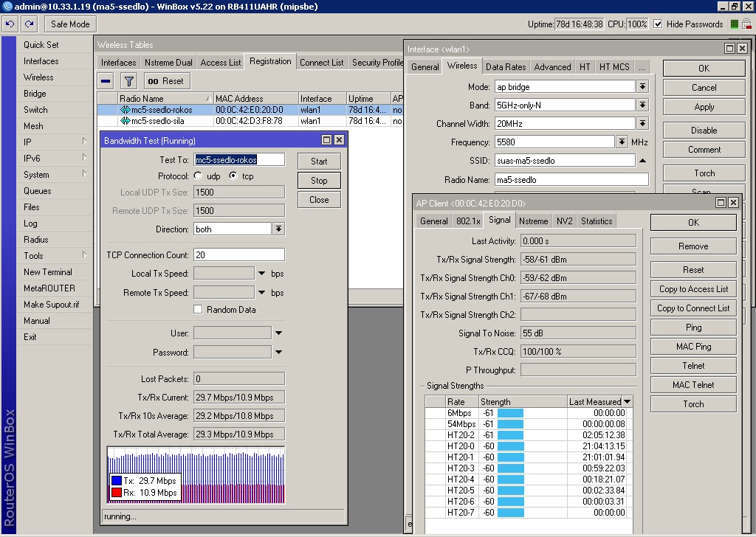This screenshot has width=756, height=537.
Task: Open the NV2 tab in AP Client
Action: tap(564, 221)
